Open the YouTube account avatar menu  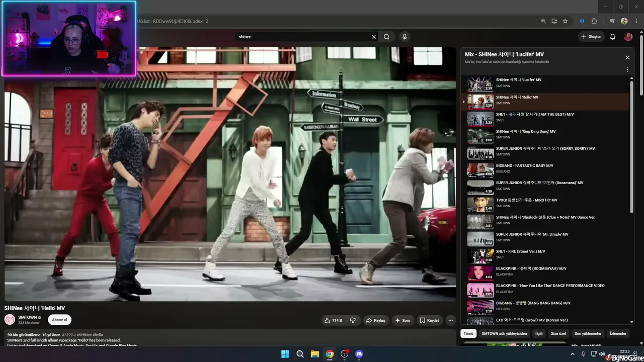click(628, 37)
